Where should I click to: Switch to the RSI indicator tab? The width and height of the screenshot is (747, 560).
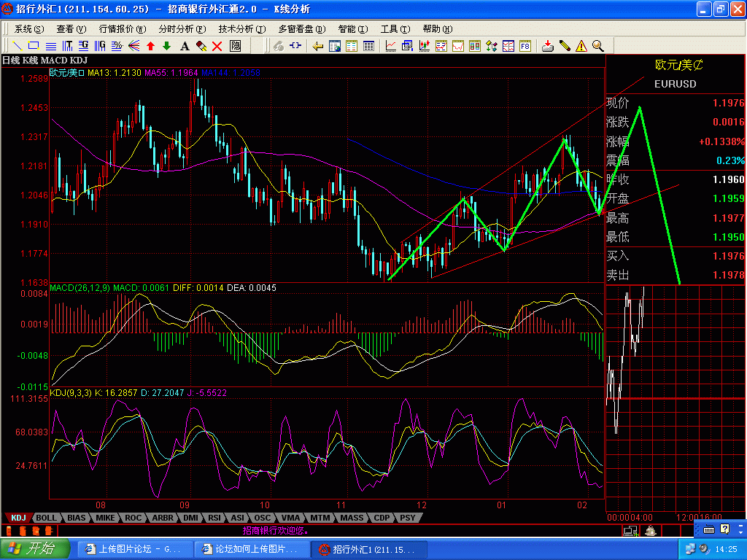coord(214,518)
